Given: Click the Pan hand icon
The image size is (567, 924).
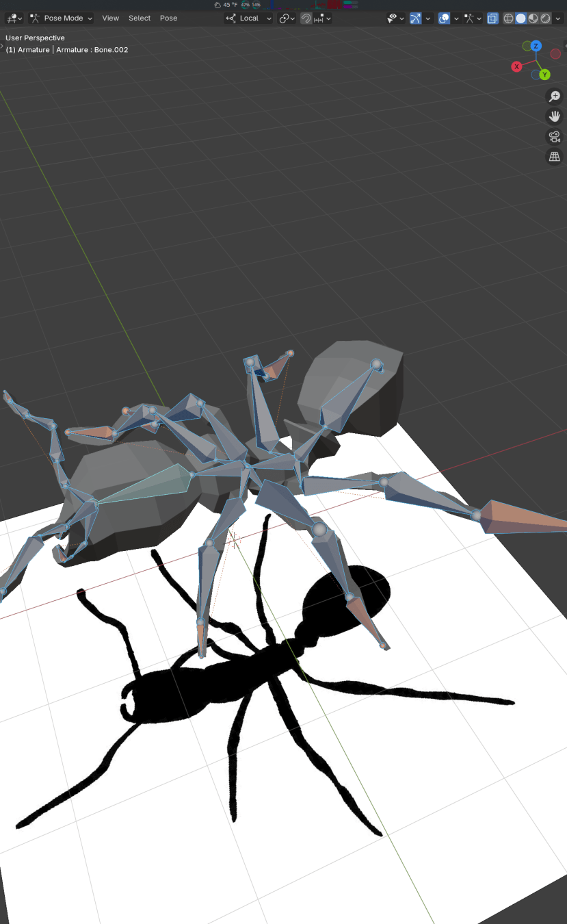Looking at the screenshot, I should [554, 116].
